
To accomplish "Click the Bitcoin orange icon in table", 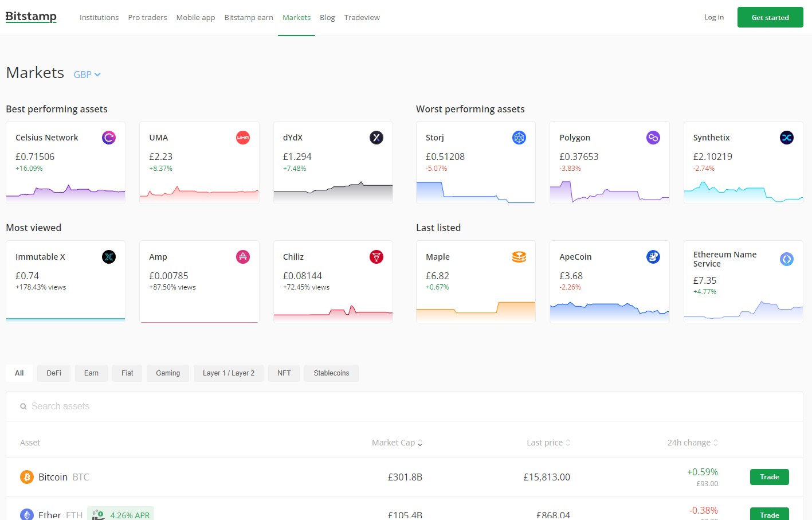I will coord(27,477).
